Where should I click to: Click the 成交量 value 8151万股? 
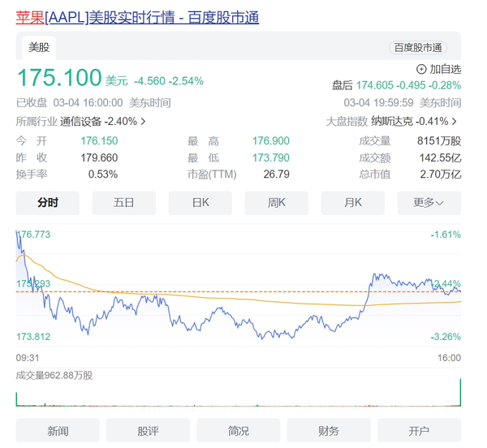pyautogui.click(x=439, y=141)
